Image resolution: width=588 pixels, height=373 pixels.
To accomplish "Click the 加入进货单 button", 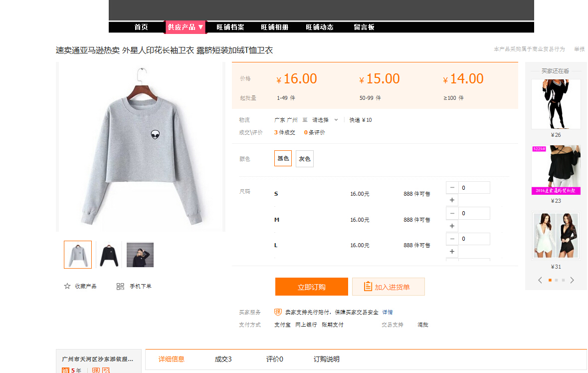I will point(388,287).
